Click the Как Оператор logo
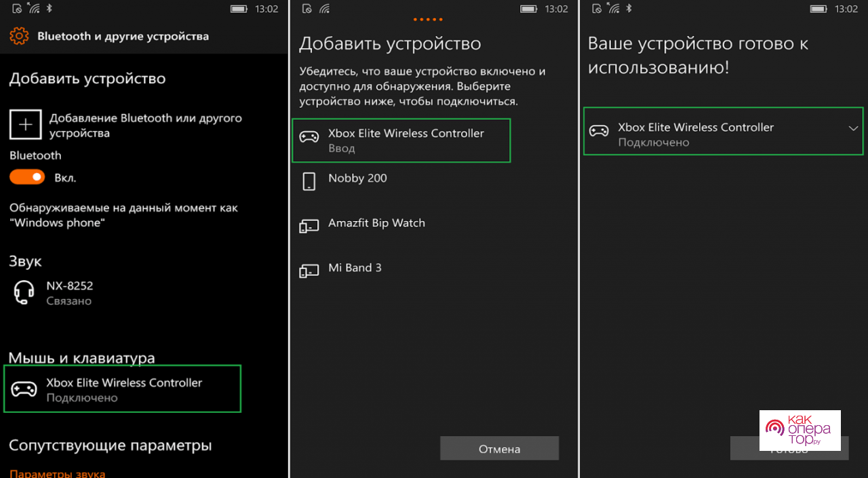 (800, 431)
